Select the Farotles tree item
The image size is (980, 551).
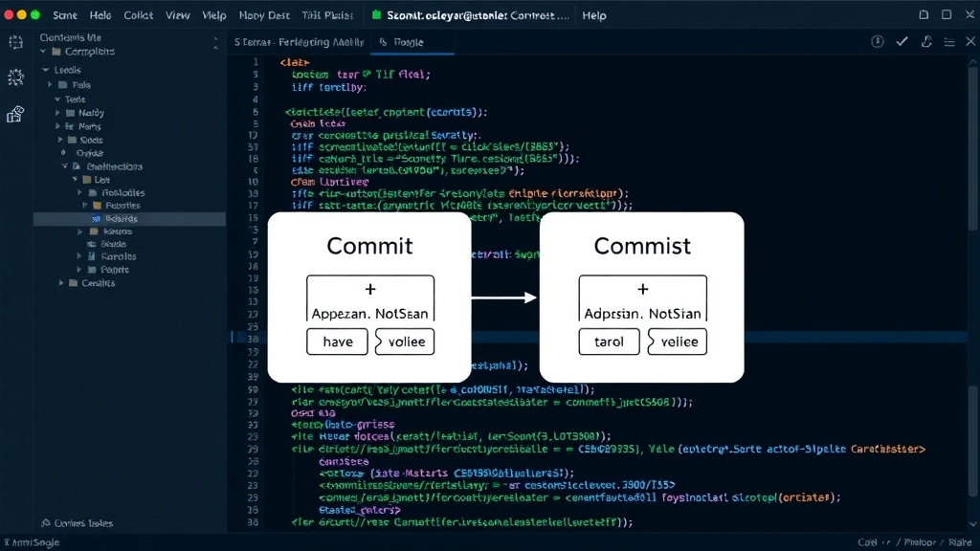tap(119, 256)
